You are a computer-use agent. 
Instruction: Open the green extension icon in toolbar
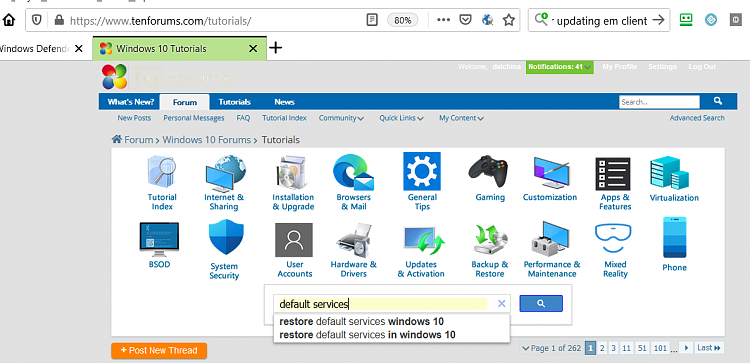686,20
